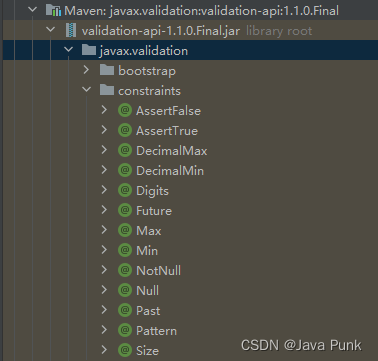The height and width of the screenshot is (361, 378).
Task: Click the DecimalMax annotation icon
Action: click(x=125, y=150)
